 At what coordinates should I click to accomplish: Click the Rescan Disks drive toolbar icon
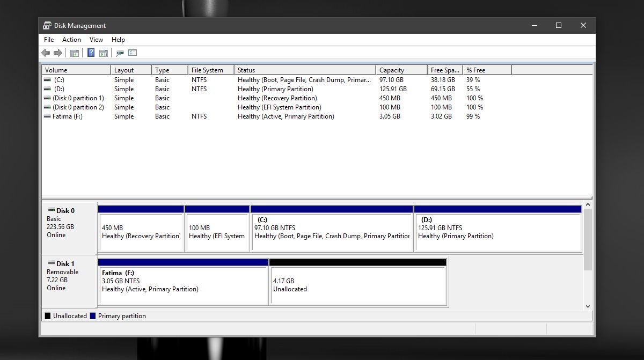coord(120,53)
